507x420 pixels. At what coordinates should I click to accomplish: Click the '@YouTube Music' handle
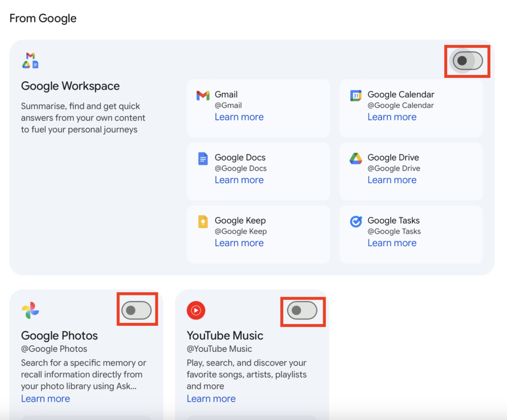point(219,349)
